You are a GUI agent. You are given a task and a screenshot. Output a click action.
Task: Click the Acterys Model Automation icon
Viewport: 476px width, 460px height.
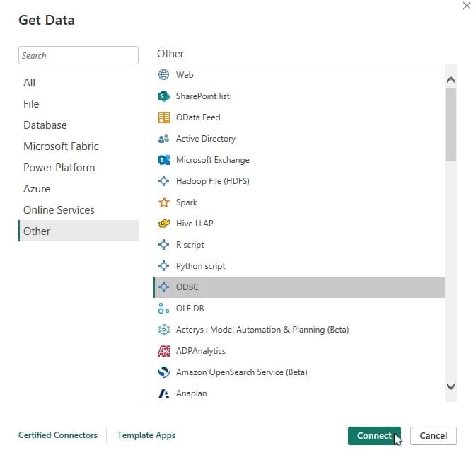(164, 330)
